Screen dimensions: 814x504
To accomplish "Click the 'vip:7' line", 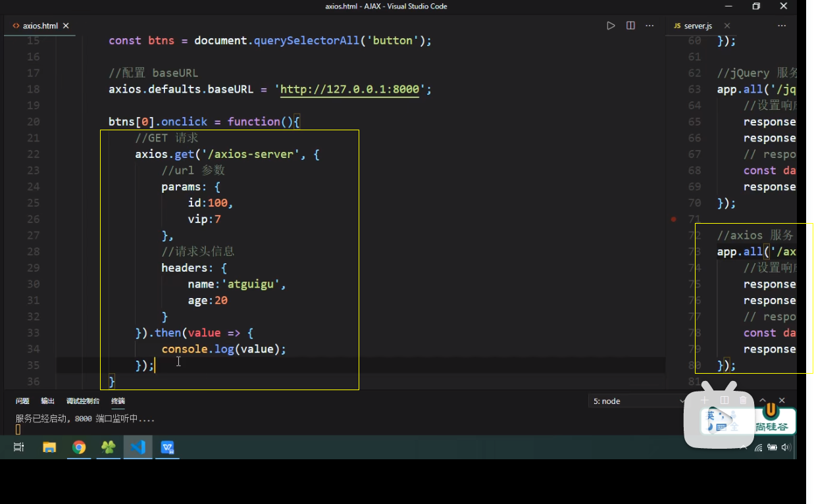I will [x=204, y=219].
